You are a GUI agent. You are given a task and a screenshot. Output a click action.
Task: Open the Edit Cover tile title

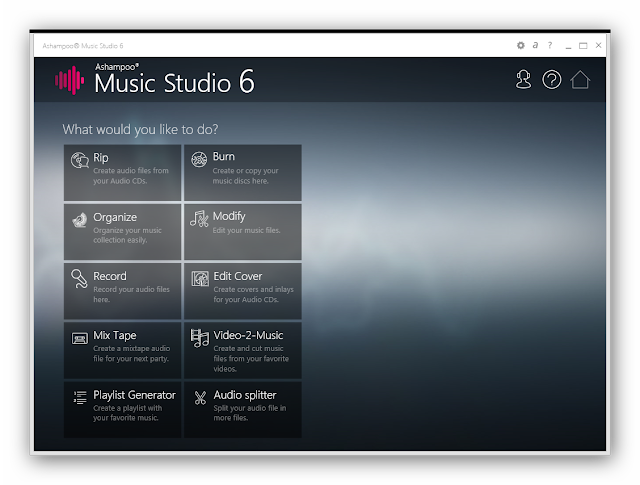tap(238, 276)
